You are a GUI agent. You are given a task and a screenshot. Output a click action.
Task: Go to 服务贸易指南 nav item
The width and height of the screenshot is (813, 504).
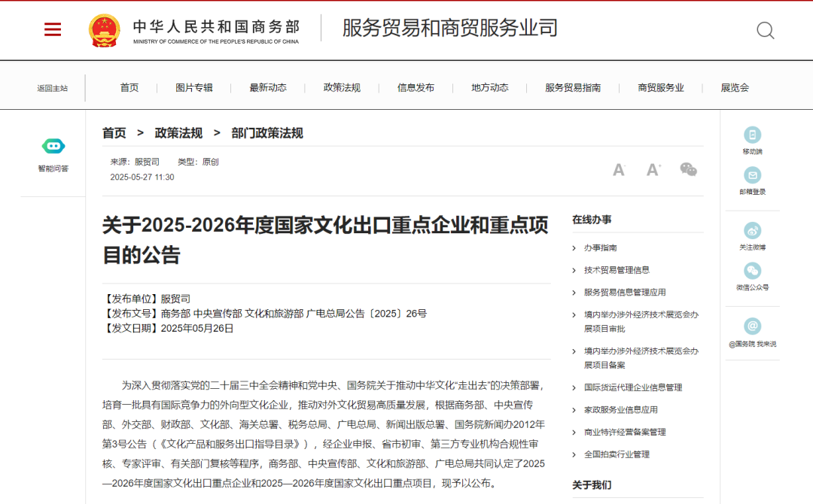(573, 88)
